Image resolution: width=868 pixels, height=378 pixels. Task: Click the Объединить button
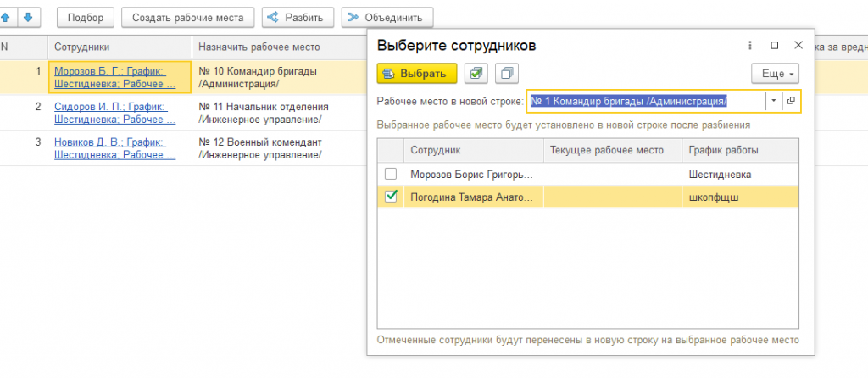pos(387,18)
